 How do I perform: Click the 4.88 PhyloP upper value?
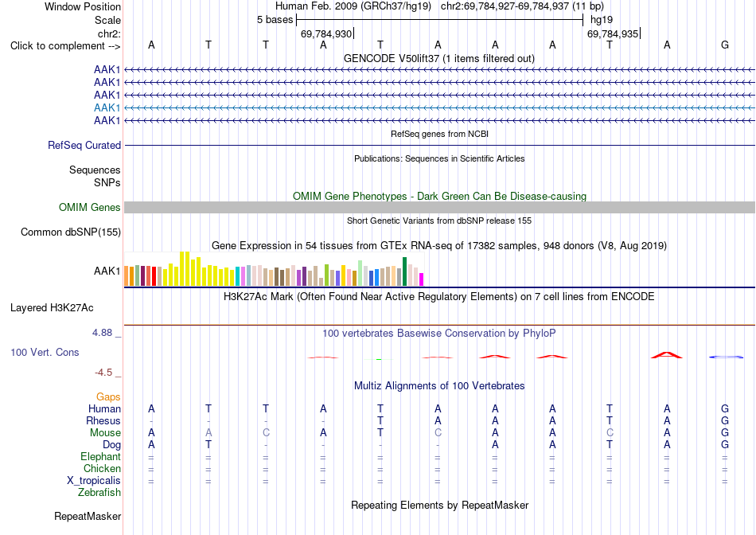pyautogui.click(x=102, y=333)
